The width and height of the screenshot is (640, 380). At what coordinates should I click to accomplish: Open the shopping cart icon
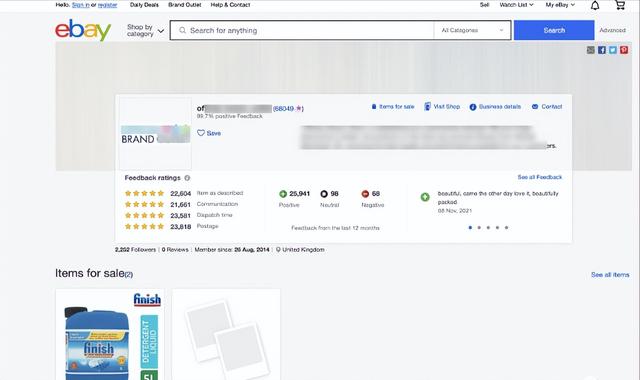pos(620,5)
